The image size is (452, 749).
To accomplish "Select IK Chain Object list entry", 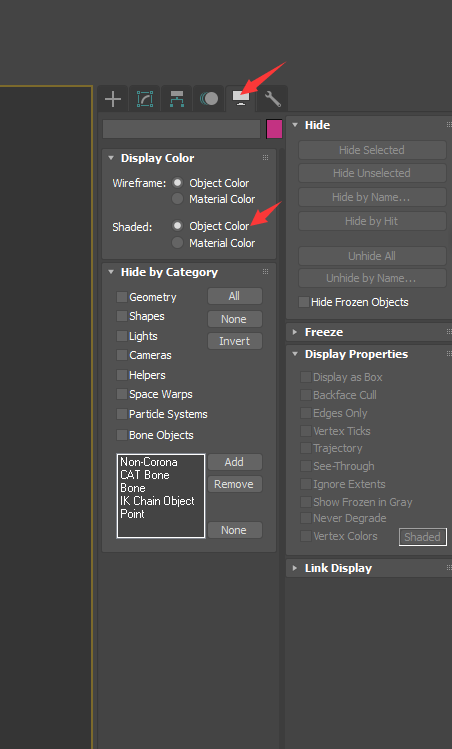I will [157, 501].
